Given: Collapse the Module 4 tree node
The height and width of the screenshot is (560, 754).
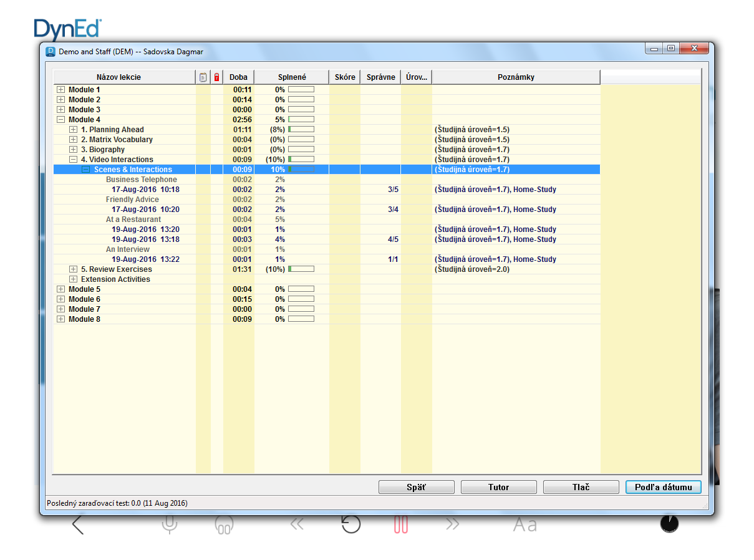Looking at the screenshot, I should [60, 120].
